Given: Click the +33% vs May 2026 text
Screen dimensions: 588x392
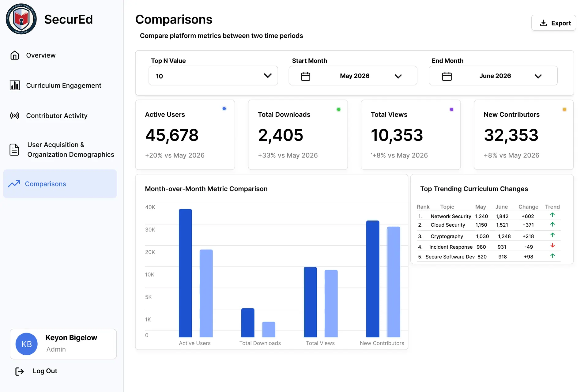Looking at the screenshot, I should pyautogui.click(x=288, y=155).
